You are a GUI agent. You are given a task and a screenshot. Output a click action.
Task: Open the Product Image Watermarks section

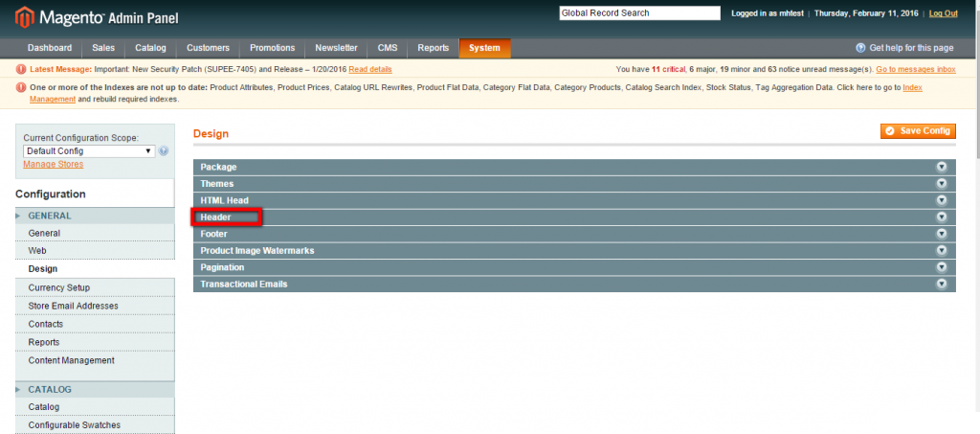(574, 250)
